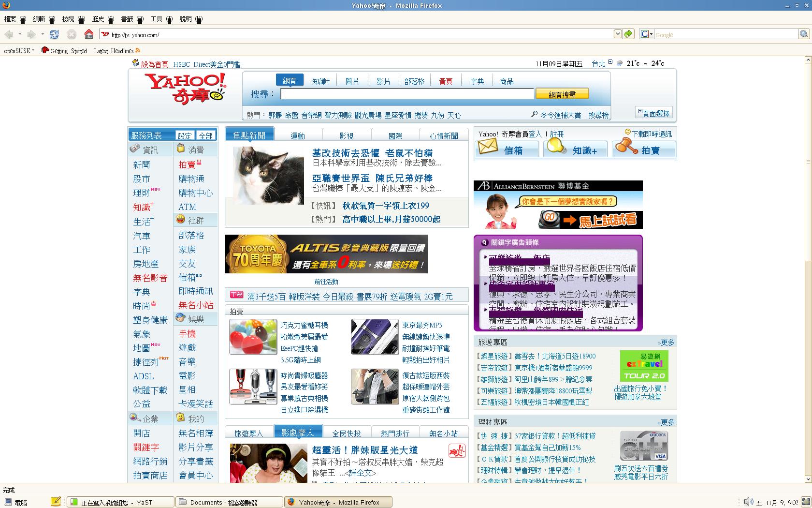Open the 信箱 mail envelope icon

[x=488, y=147]
